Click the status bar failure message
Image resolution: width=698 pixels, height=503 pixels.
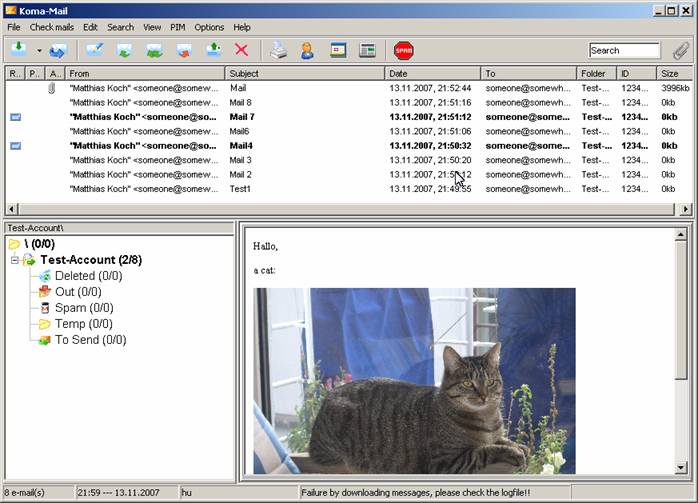(416, 493)
